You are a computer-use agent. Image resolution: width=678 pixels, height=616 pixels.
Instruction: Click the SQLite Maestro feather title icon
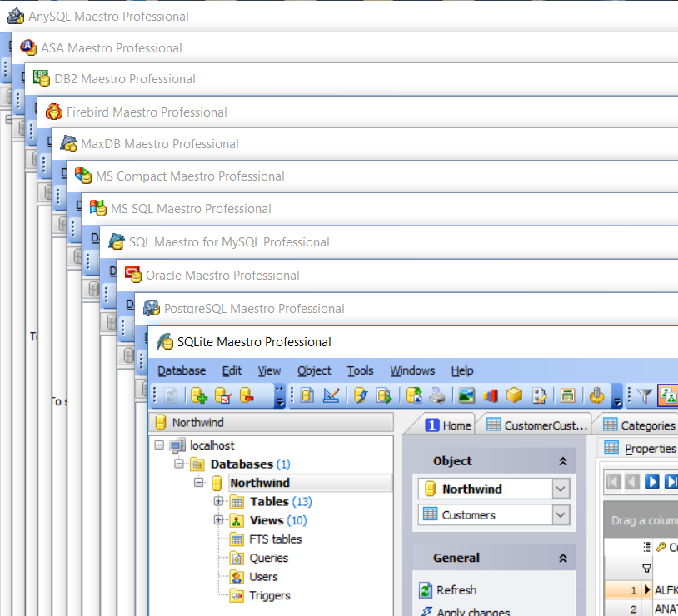point(165,342)
